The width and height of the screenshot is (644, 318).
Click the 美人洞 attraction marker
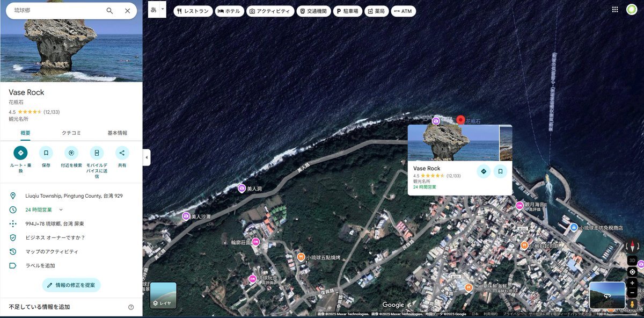click(241, 189)
